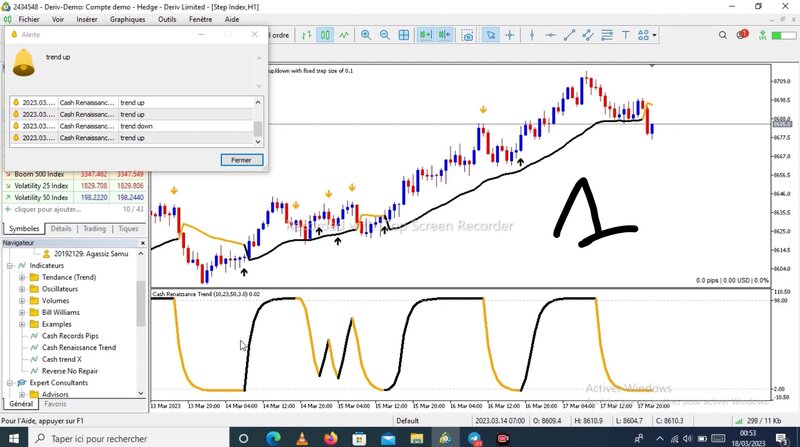
Task: Toggle candlestick chart mode
Action: (x=325, y=35)
